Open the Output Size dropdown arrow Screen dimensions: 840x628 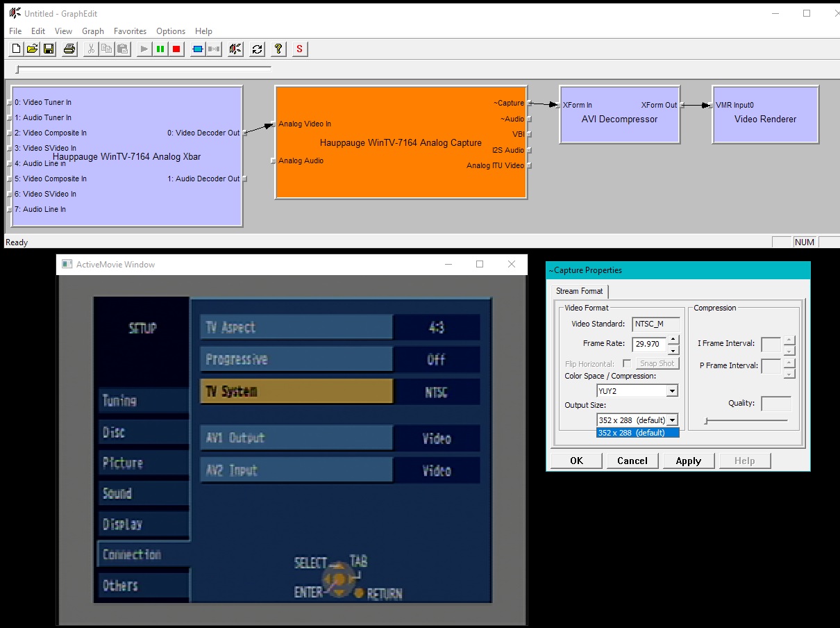[672, 420]
